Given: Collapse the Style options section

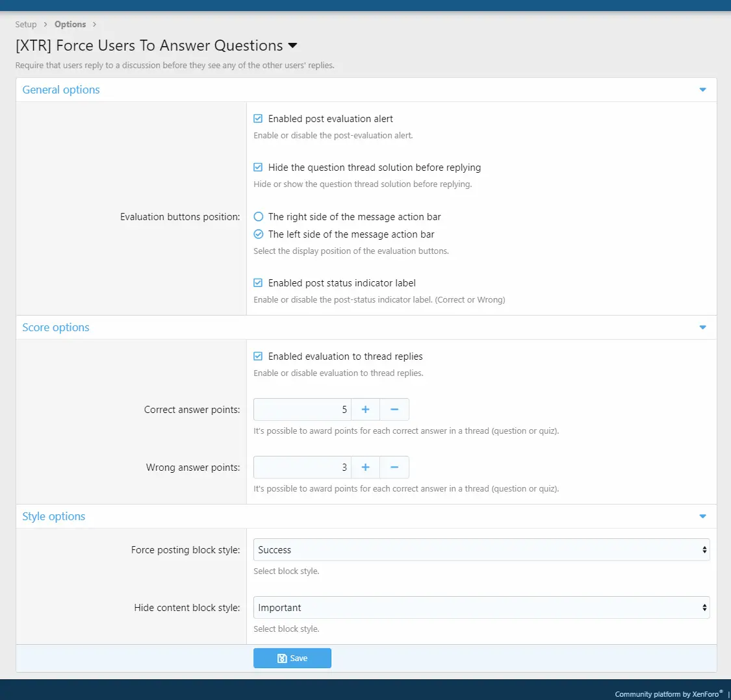Looking at the screenshot, I should pos(702,516).
